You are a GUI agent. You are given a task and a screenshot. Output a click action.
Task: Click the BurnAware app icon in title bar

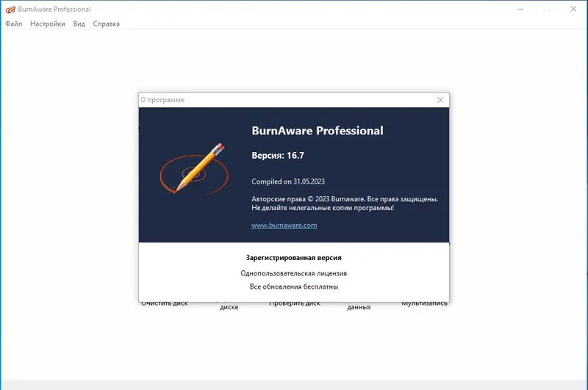(x=10, y=9)
